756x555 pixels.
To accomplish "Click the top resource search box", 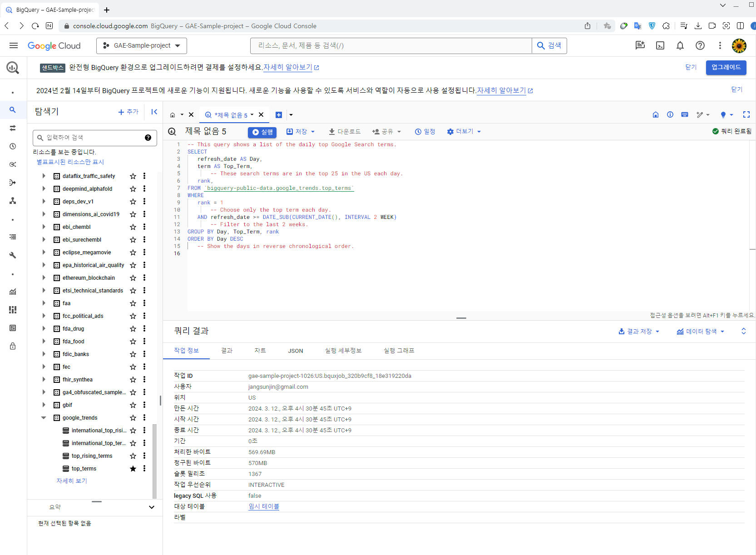I will coord(391,46).
